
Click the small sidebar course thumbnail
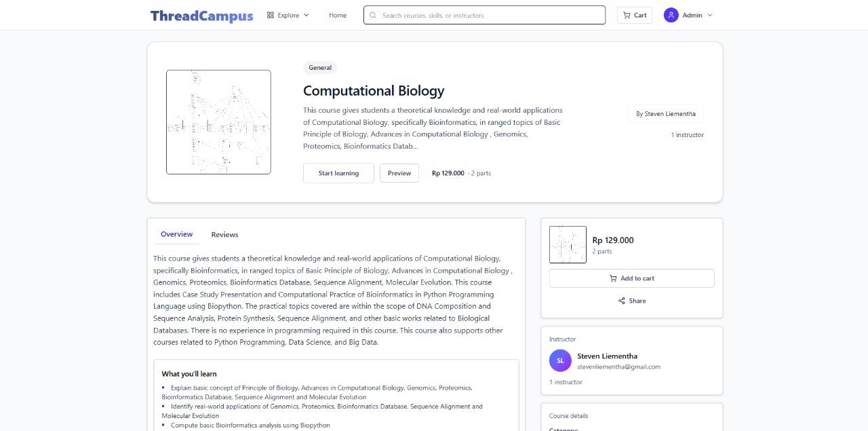pyautogui.click(x=568, y=244)
